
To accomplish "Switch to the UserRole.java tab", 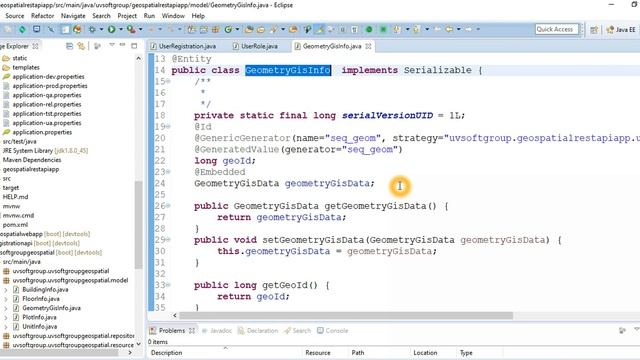I will point(256,46).
